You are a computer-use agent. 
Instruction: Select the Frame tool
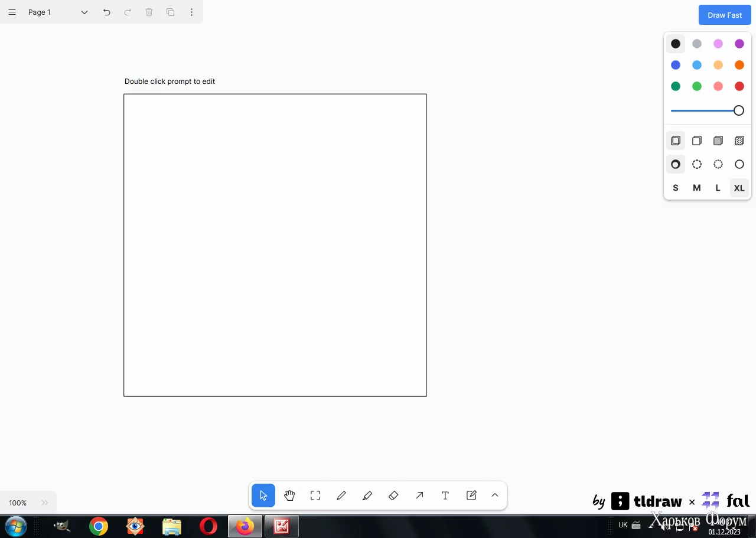tap(315, 495)
